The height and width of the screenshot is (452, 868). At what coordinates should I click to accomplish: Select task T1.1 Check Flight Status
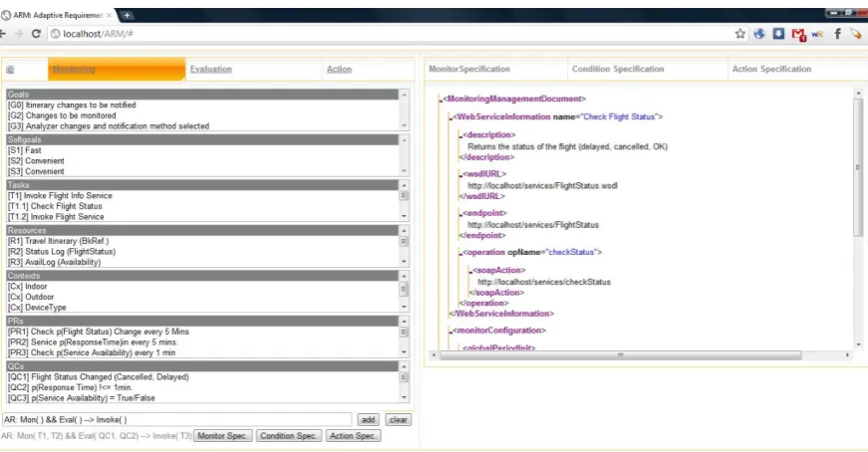[202, 206]
